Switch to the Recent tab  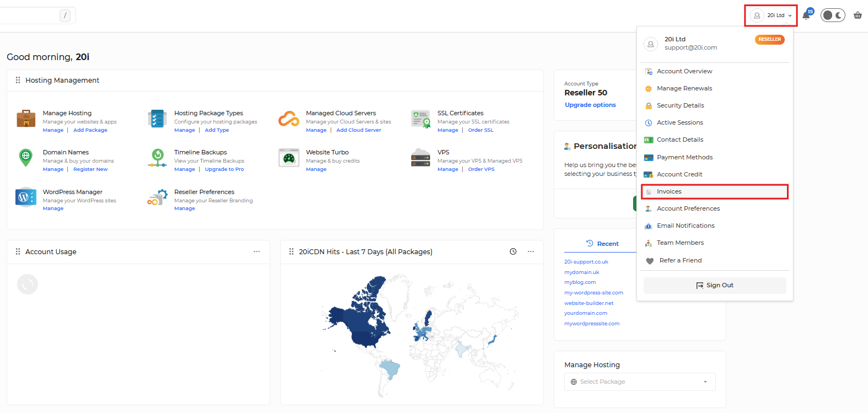[602, 244]
